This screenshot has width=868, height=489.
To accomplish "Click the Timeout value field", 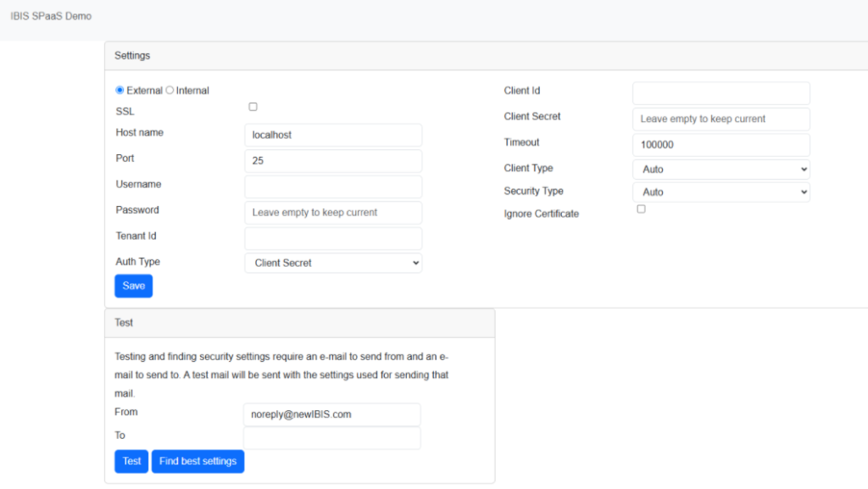I will pyautogui.click(x=721, y=145).
